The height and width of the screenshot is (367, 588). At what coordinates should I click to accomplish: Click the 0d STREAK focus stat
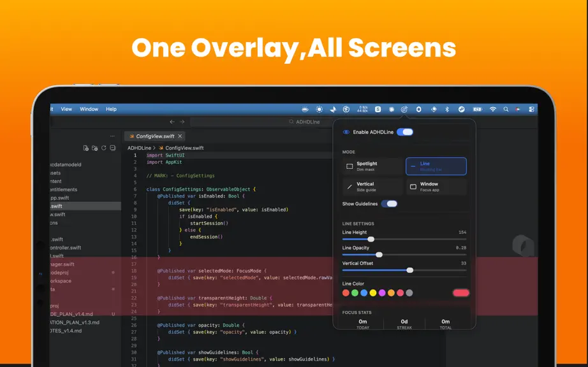[x=404, y=324]
